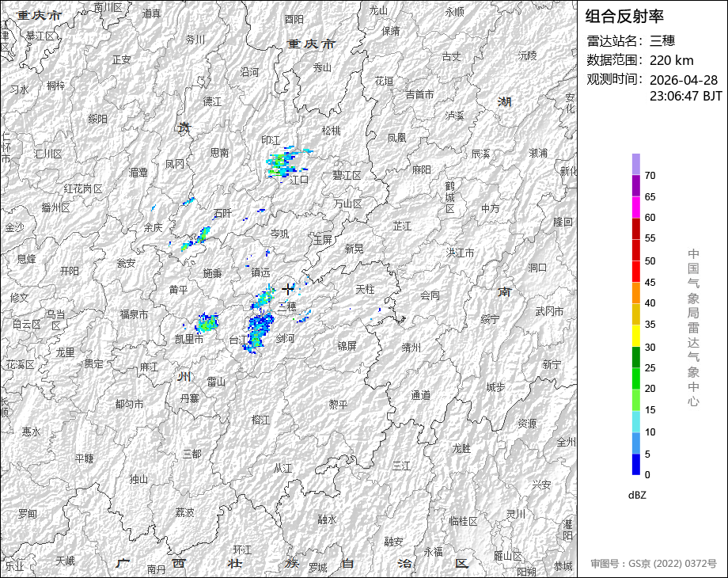This screenshot has width=728, height=578.
Task: Click the data range value 220 km
Action: (671, 60)
